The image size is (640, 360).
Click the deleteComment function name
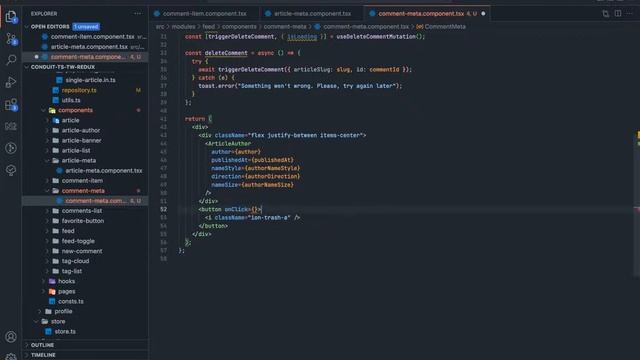pyautogui.click(x=226, y=53)
